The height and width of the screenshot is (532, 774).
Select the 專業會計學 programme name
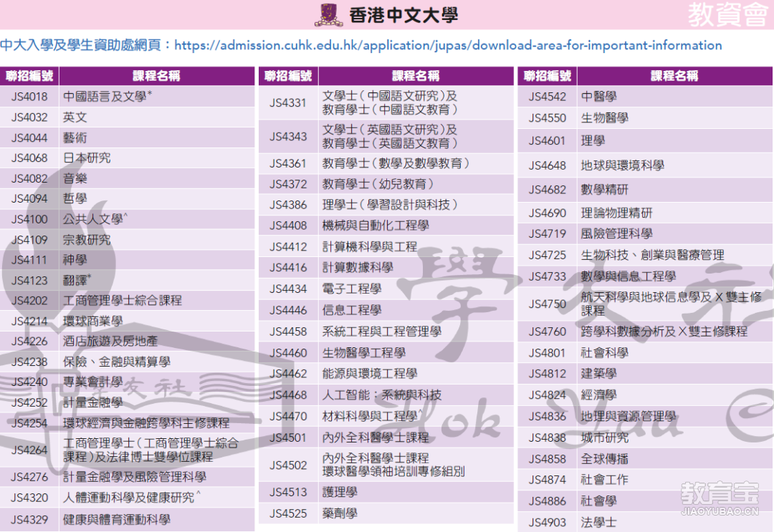92,382
